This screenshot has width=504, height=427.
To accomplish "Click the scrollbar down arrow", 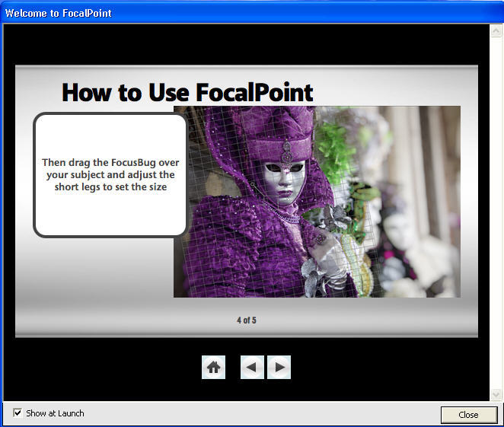I will tap(496, 394).
